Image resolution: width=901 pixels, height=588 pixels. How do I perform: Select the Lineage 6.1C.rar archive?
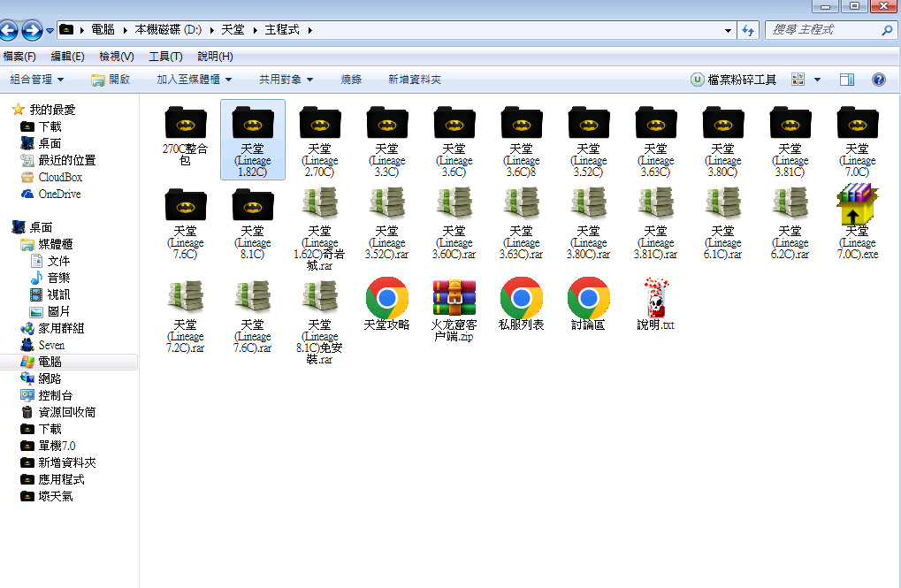(723, 224)
